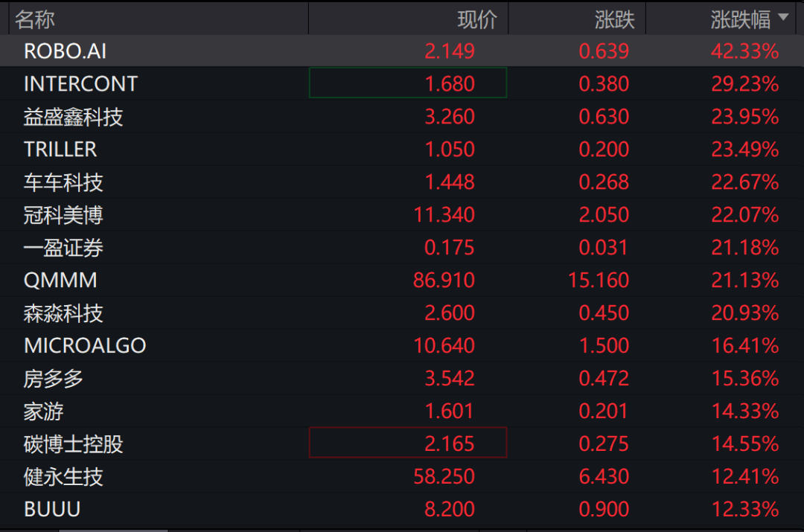Sort by the 涨跌 column header
Viewport: 804px width, 532px height.
[614, 19]
